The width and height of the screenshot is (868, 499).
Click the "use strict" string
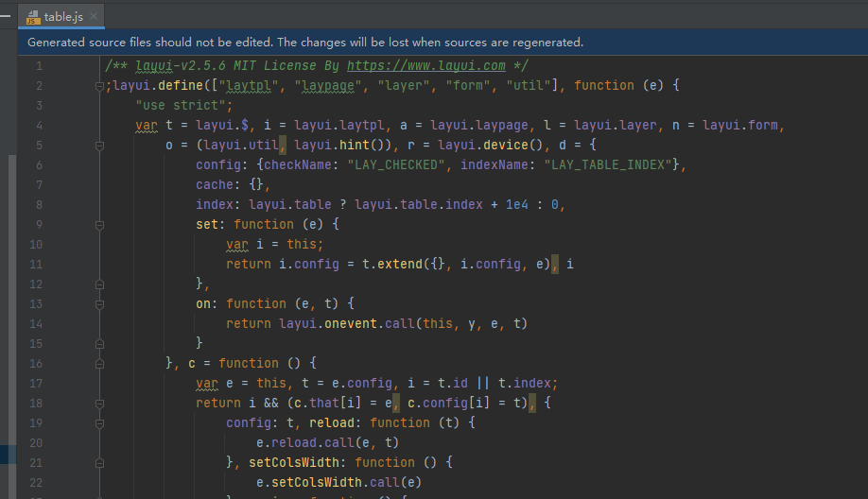point(181,105)
